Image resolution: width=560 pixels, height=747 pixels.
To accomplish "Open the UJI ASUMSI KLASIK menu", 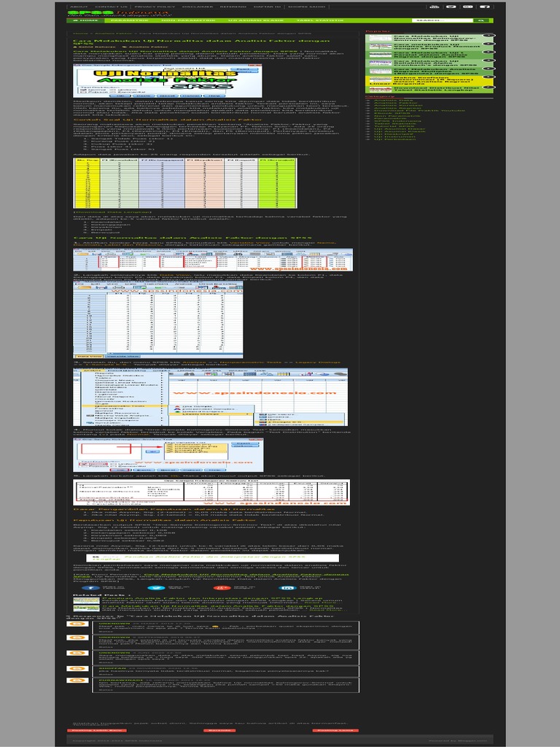I will point(256,20).
